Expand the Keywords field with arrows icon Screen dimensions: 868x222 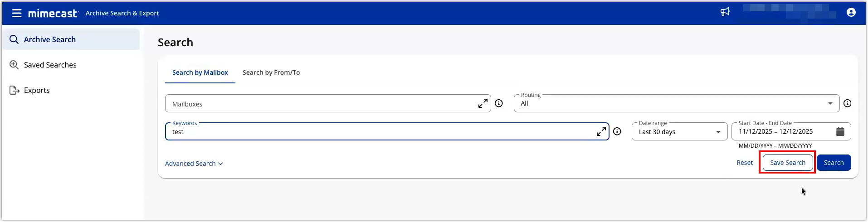point(601,132)
